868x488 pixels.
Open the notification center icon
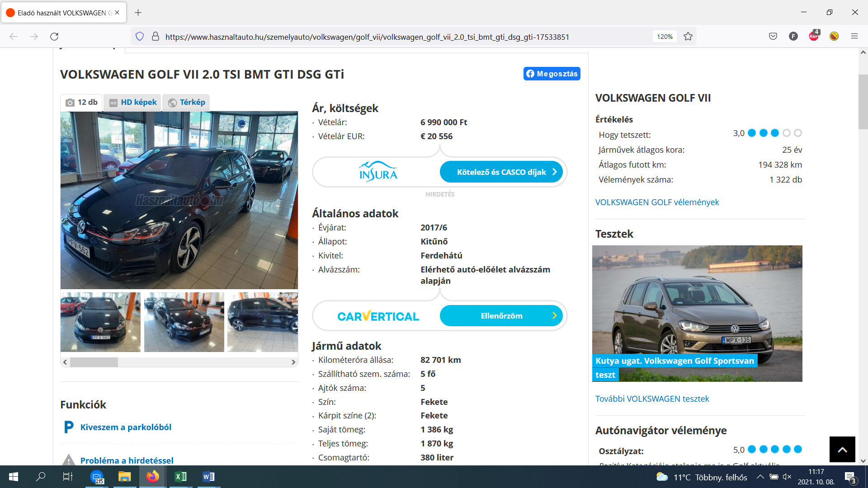[x=850, y=477]
